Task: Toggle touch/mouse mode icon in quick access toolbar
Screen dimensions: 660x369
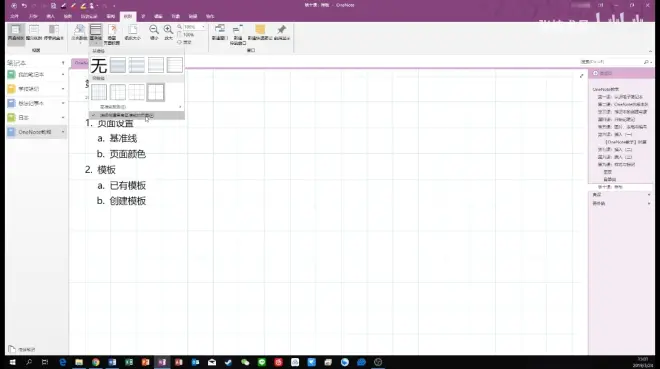Action: [x=92, y=5]
